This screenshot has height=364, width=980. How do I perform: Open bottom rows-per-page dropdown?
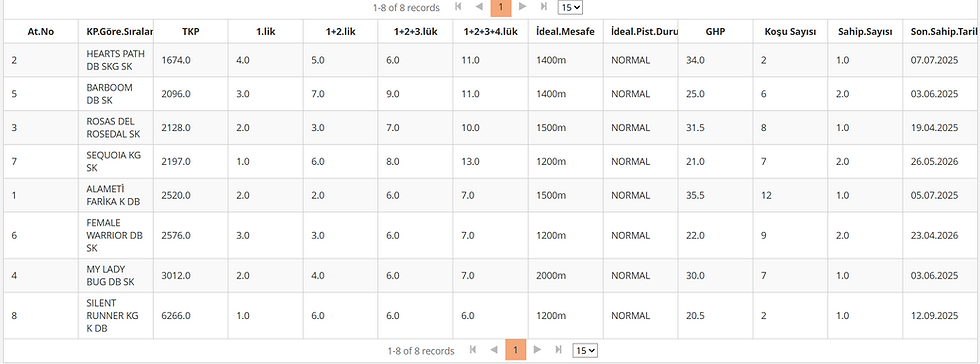585,350
